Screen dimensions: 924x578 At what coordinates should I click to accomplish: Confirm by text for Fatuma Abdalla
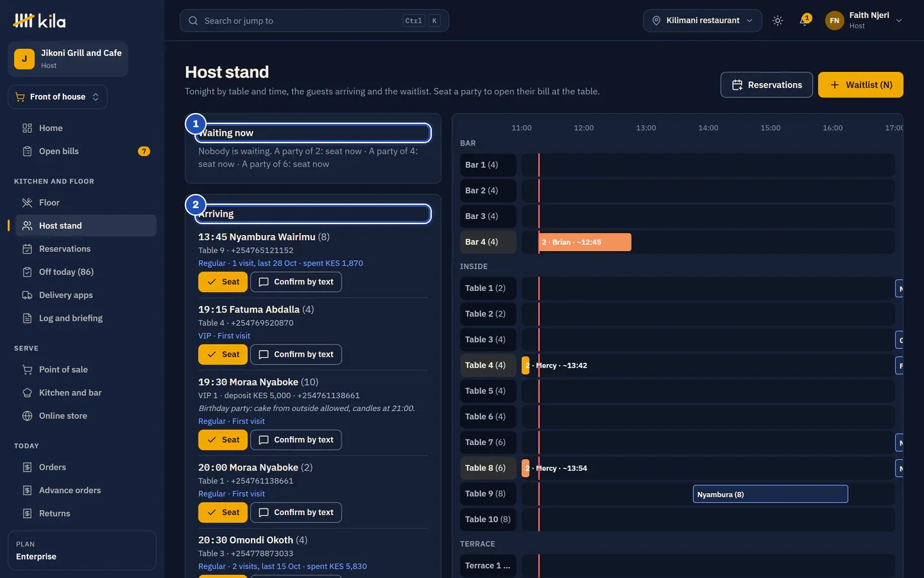click(296, 355)
